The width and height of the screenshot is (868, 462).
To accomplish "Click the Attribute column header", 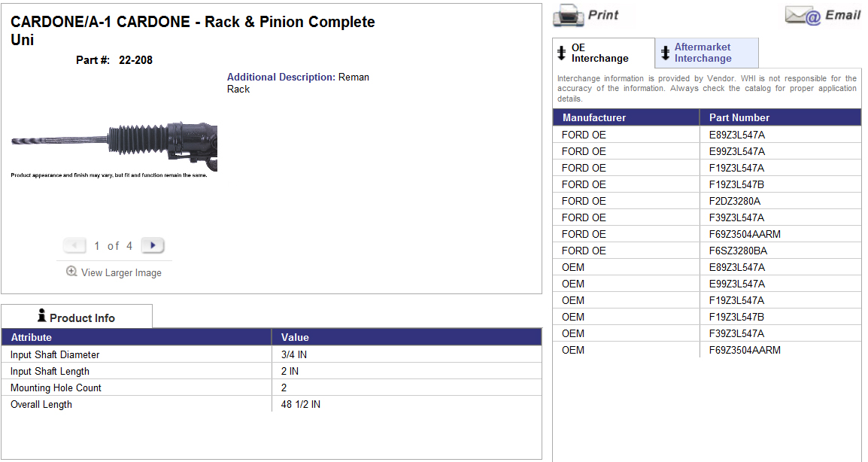I will coord(32,337).
